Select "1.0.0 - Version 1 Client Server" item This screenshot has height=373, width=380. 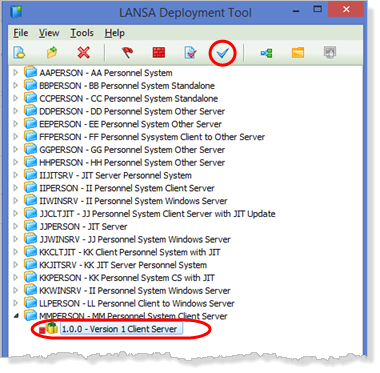pyautogui.click(x=121, y=329)
